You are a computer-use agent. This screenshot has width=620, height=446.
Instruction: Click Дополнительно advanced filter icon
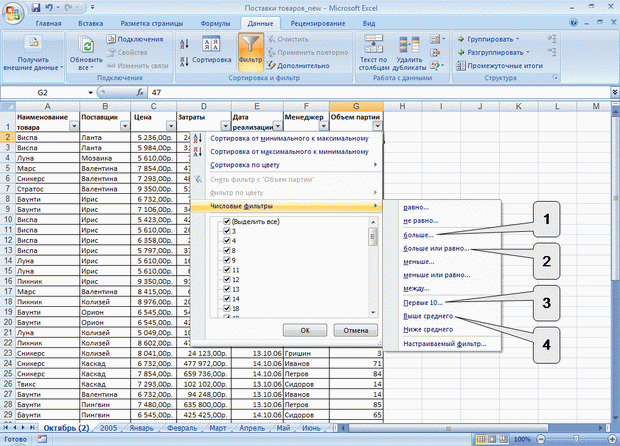click(x=271, y=65)
